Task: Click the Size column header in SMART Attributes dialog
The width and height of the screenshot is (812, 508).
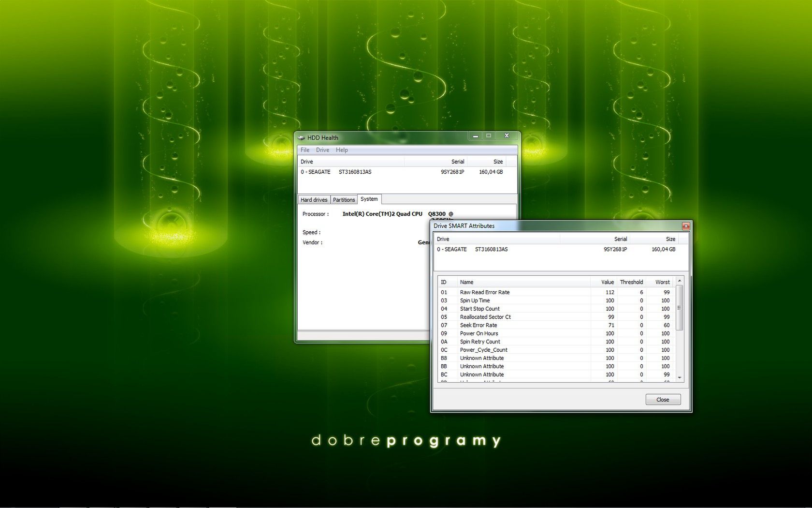Action: pos(654,239)
